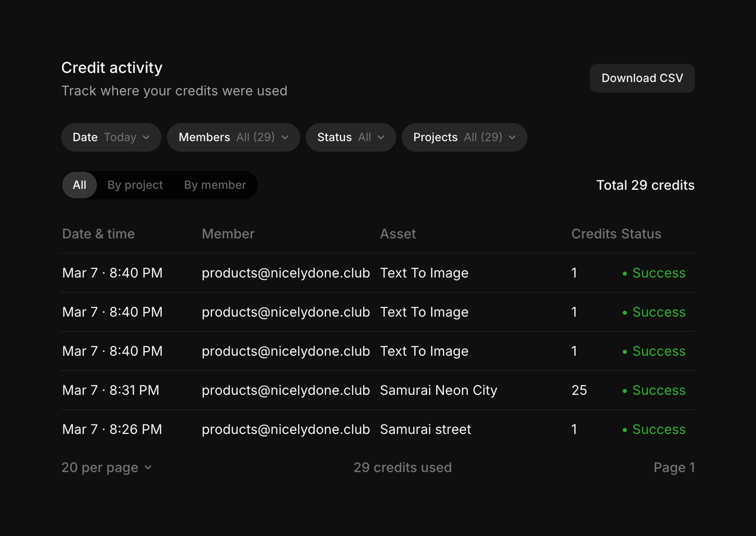Select the Samurai street asset entry

coord(425,429)
